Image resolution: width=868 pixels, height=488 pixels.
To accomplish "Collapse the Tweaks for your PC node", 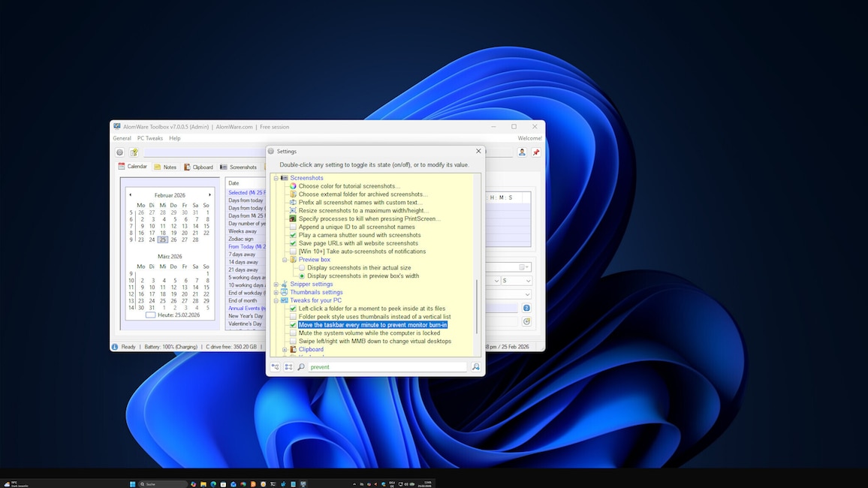I will pyautogui.click(x=276, y=300).
